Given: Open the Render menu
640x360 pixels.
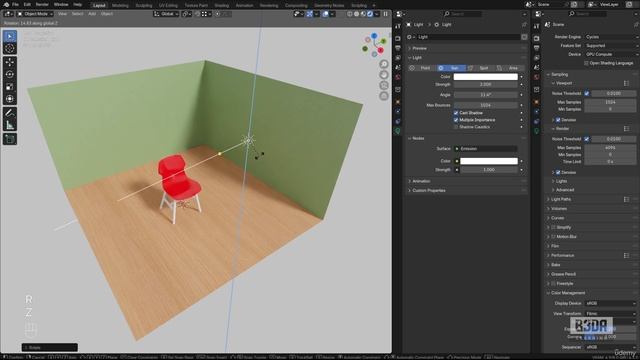Looking at the screenshot, I should point(42,4).
